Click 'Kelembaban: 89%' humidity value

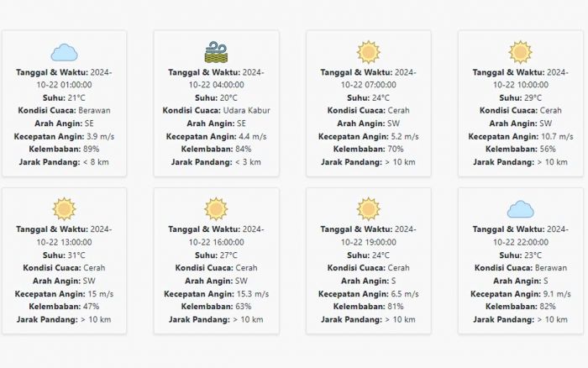pos(64,150)
